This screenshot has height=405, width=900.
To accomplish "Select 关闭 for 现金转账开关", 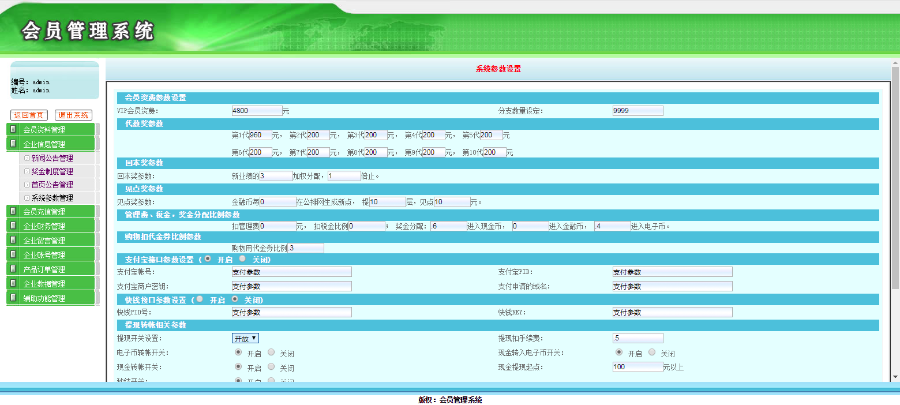I will tap(271, 366).
